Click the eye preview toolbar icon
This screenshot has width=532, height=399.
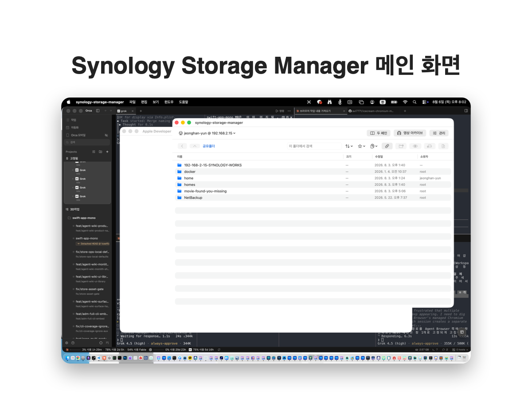point(415,146)
